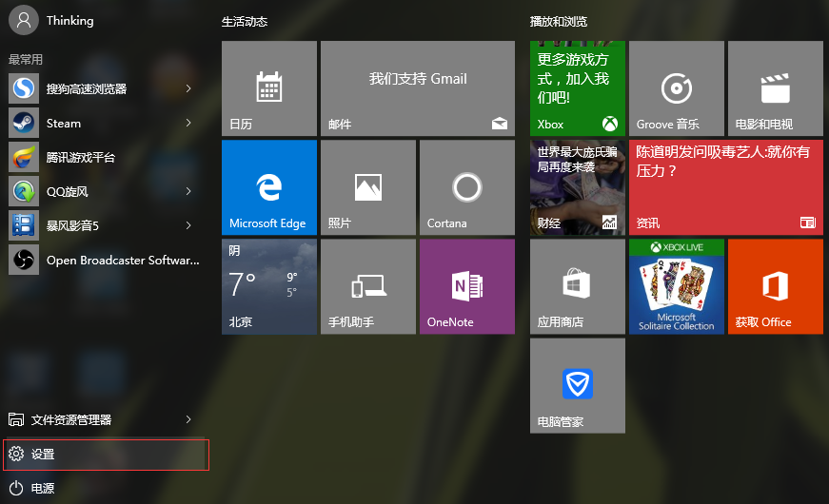The image size is (829, 504).
Task: Expand 搜狗高速浏览器 jump list arrow
Action: pyautogui.click(x=188, y=88)
